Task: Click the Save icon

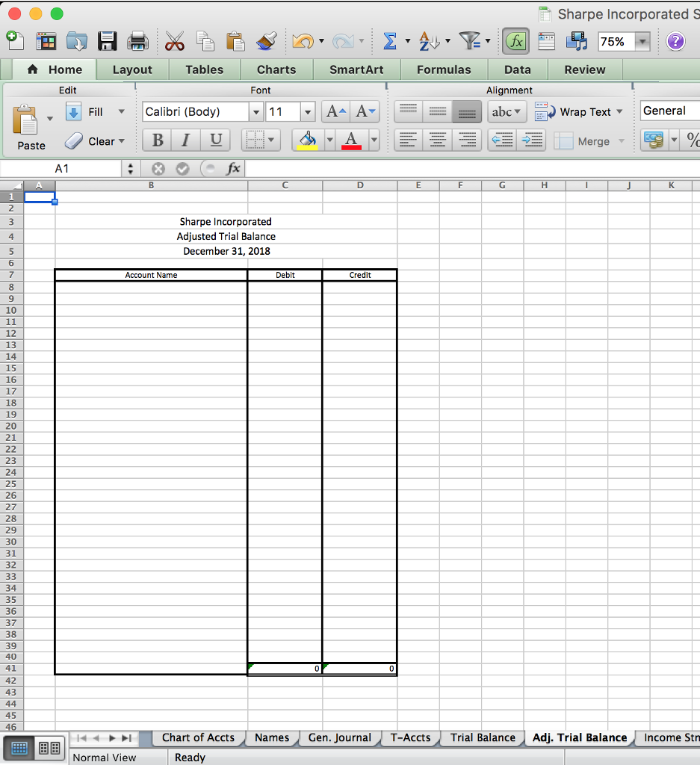Action: pos(108,42)
